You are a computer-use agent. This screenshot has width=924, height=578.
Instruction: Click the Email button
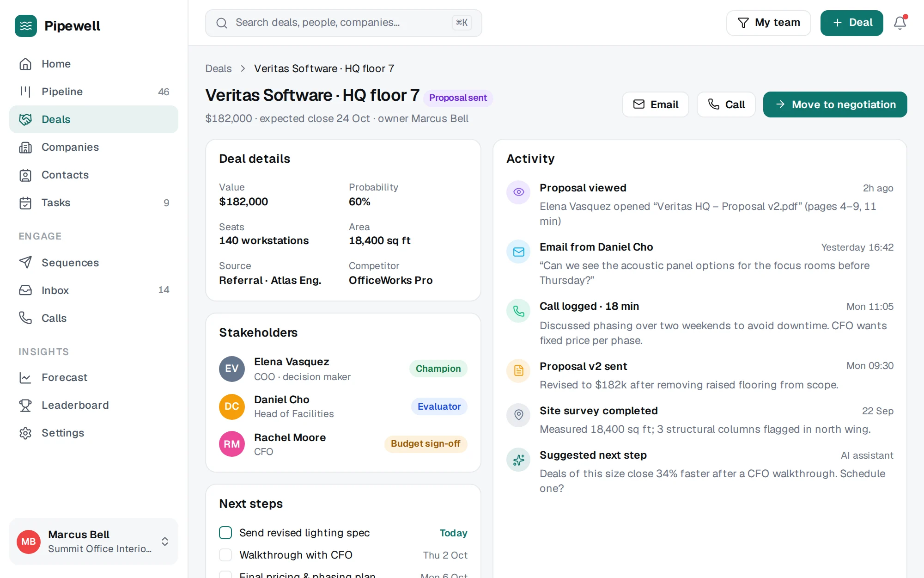coord(655,105)
